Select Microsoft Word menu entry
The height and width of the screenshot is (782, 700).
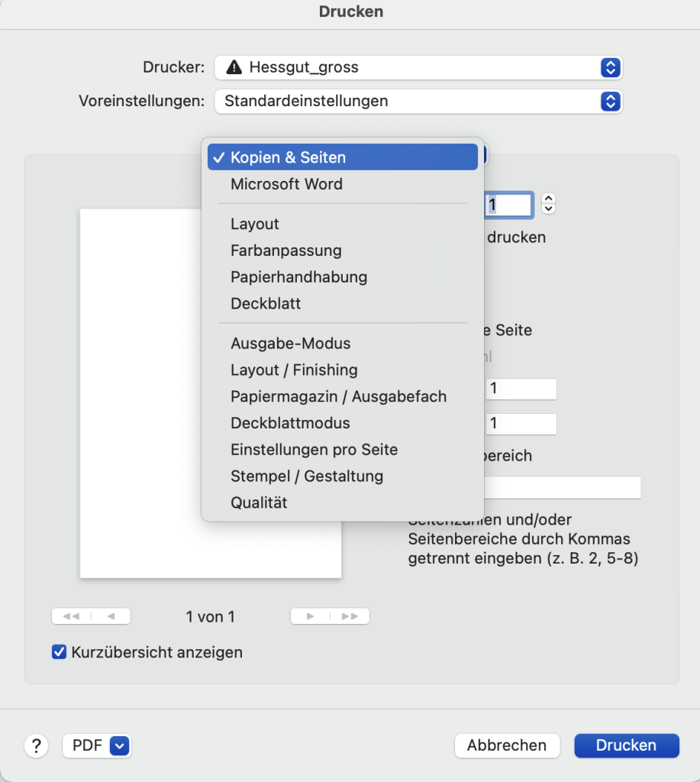click(286, 184)
